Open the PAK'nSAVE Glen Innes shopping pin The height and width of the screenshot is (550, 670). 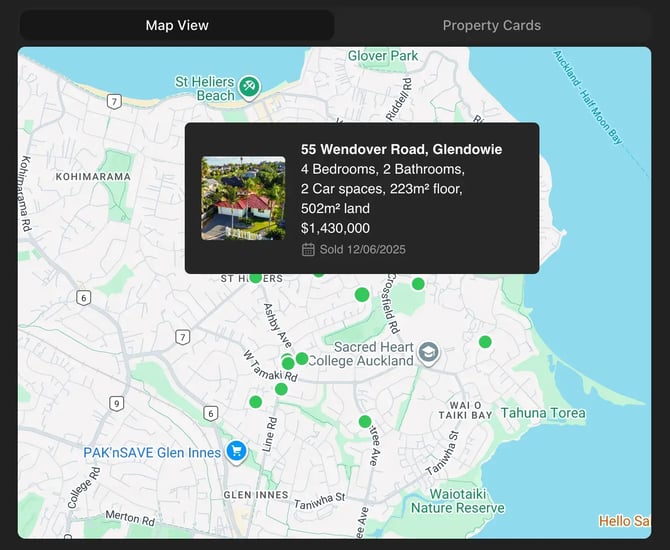tap(236, 452)
